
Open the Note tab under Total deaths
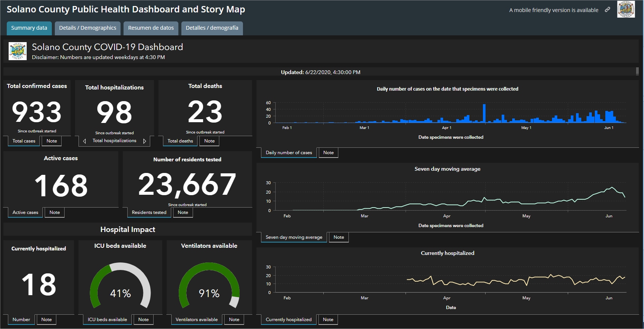(209, 141)
